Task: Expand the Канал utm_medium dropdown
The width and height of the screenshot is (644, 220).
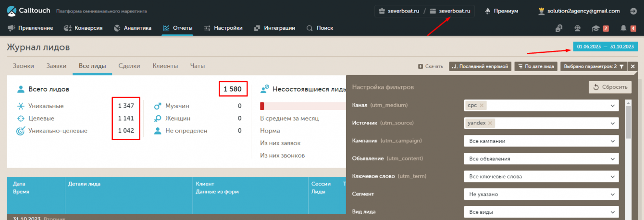Action: [612, 106]
